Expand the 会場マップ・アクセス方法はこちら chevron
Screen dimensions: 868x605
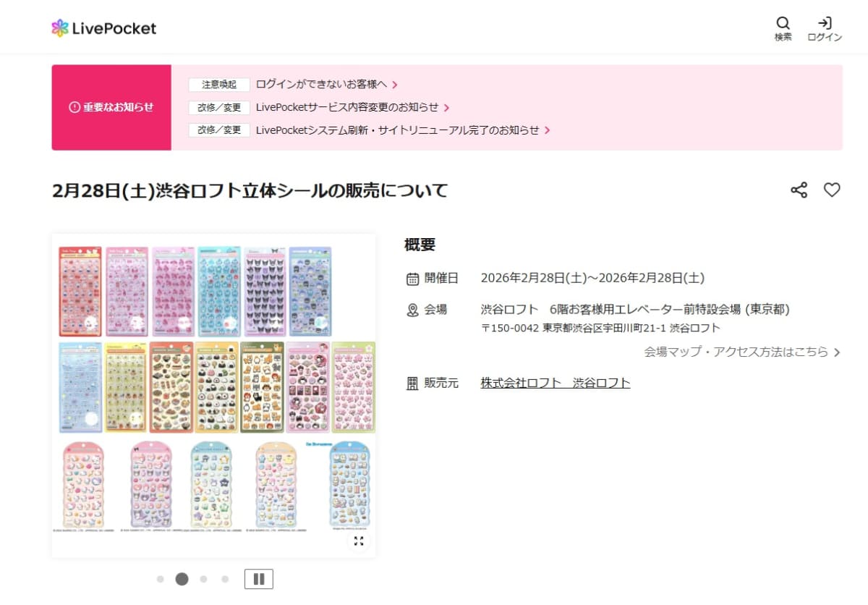[837, 352]
